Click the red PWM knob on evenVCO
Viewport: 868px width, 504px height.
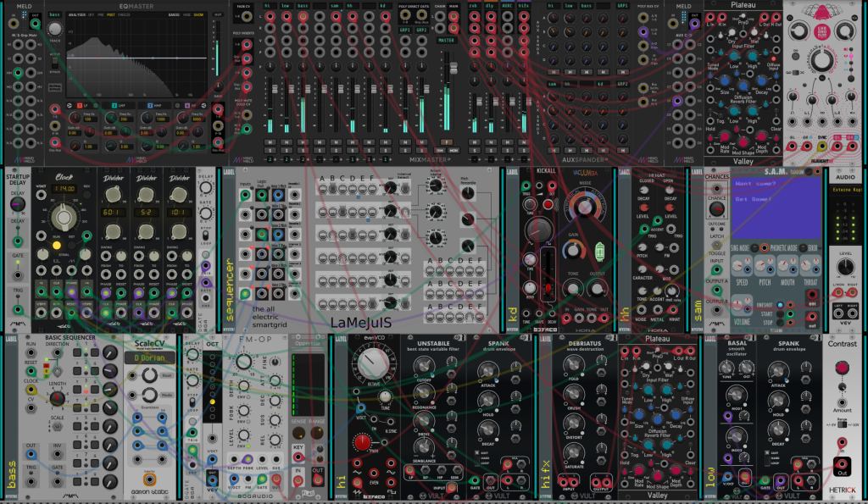click(362, 442)
